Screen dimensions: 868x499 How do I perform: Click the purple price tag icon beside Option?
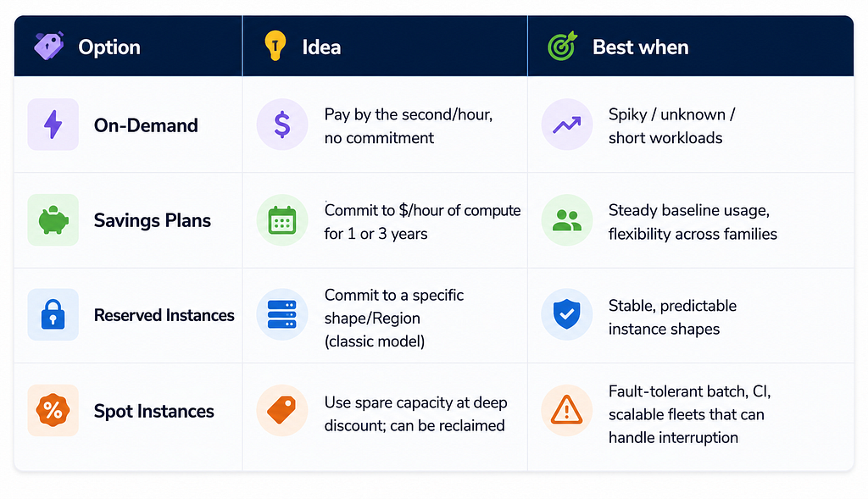[48, 46]
